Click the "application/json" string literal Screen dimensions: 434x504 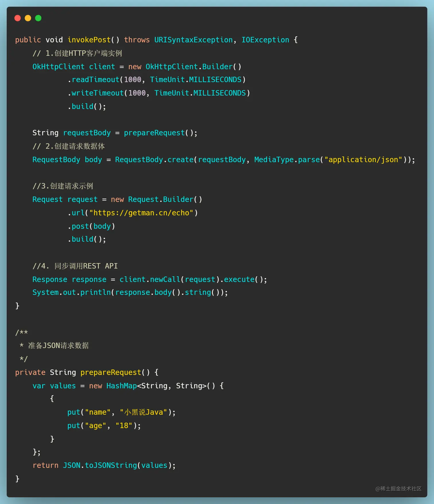[363, 159]
